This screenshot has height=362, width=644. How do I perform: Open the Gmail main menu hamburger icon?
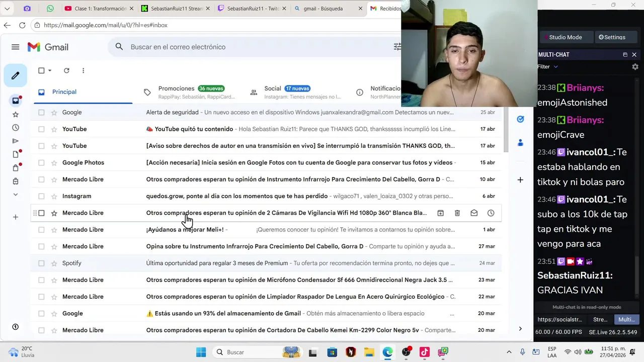tap(16, 47)
